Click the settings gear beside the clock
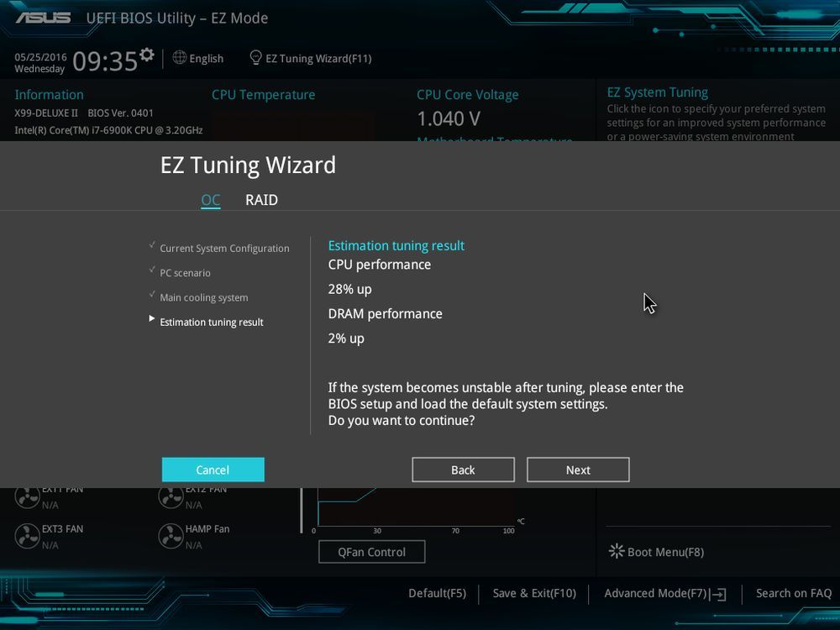 tap(146, 55)
